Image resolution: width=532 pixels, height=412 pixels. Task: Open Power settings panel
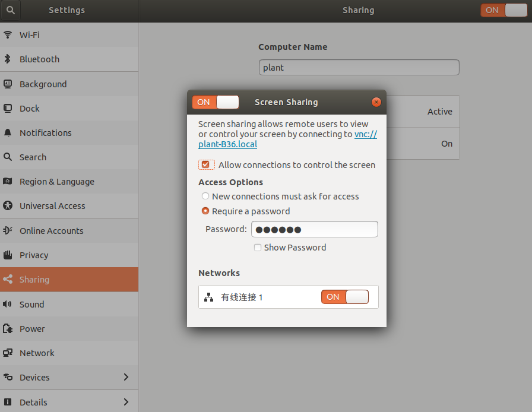point(69,328)
